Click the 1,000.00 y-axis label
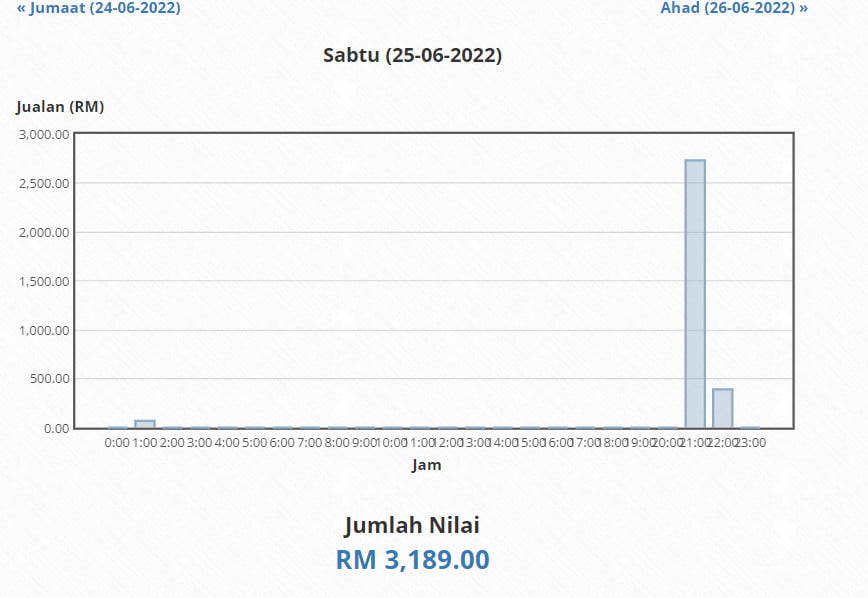 tap(44, 331)
